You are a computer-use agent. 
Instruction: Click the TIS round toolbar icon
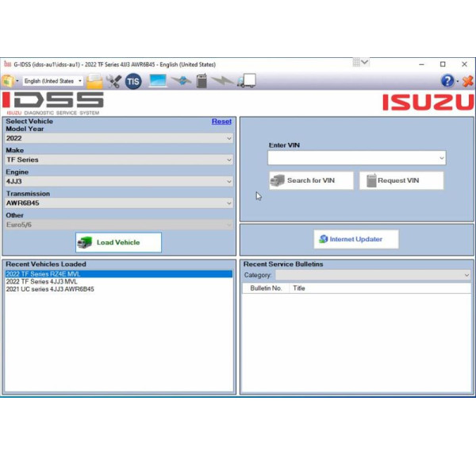coord(133,81)
